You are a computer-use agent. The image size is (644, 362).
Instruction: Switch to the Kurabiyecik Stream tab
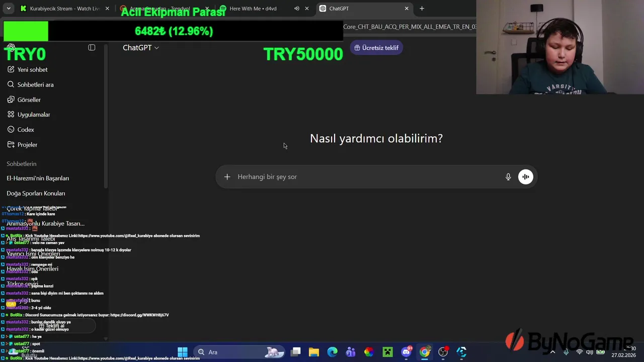click(64, 9)
